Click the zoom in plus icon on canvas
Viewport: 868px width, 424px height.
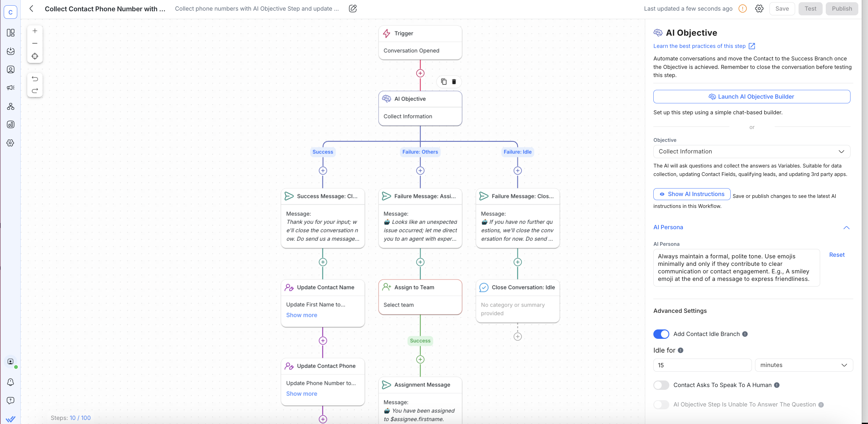[x=35, y=31]
